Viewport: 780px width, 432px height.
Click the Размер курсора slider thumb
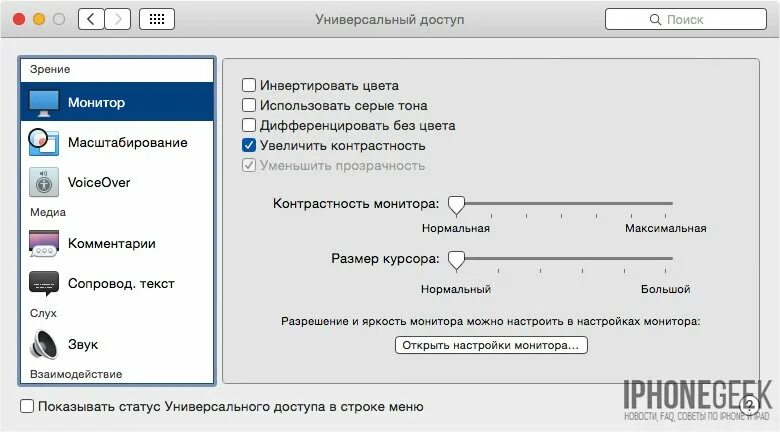tap(456, 260)
